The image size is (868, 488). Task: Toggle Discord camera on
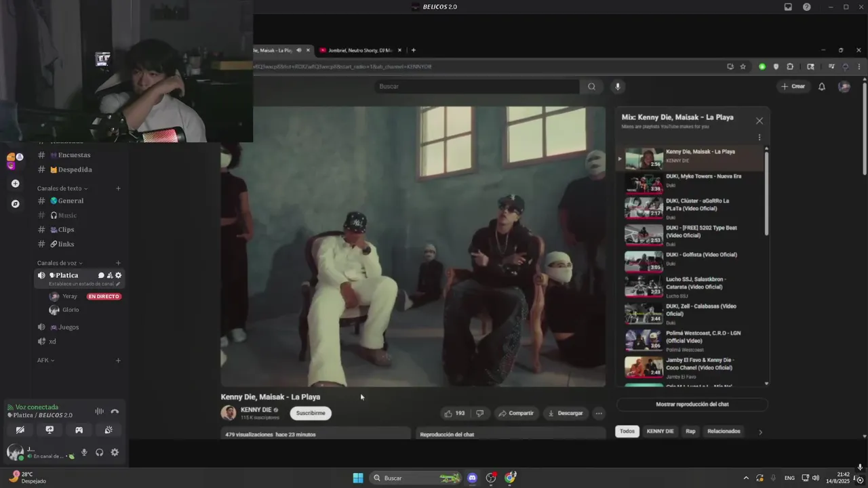point(20,430)
